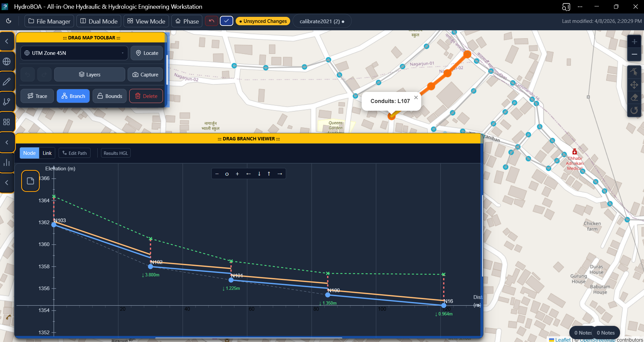Close the Conduits: L107 popup
This screenshot has height=342, width=644.
click(x=416, y=98)
